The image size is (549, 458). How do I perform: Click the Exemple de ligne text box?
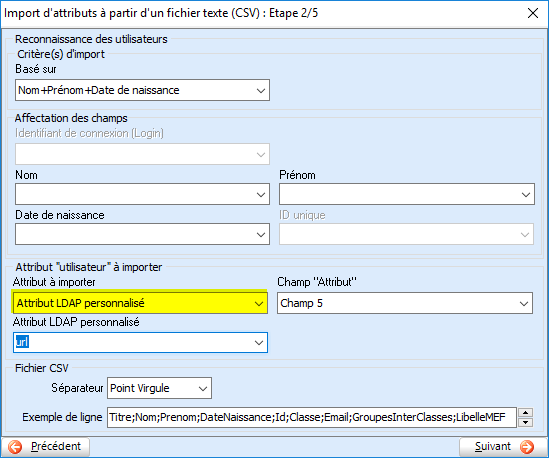click(312, 417)
